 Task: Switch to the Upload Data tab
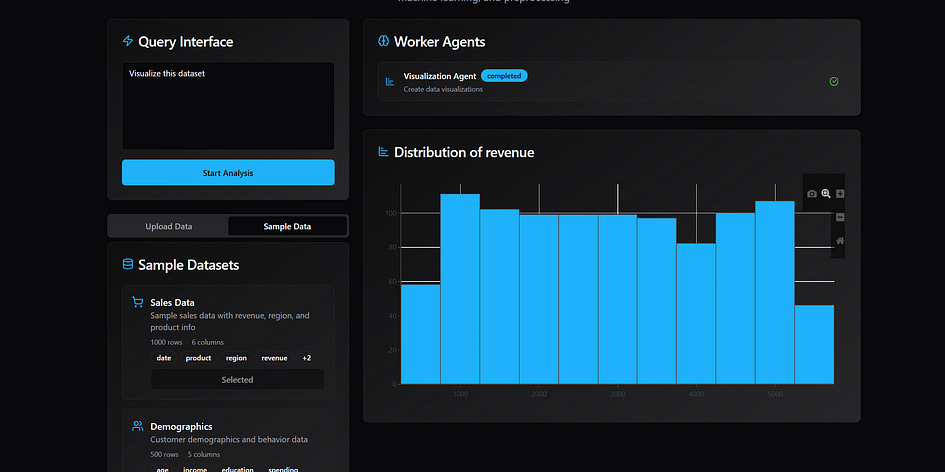(169, 227)
